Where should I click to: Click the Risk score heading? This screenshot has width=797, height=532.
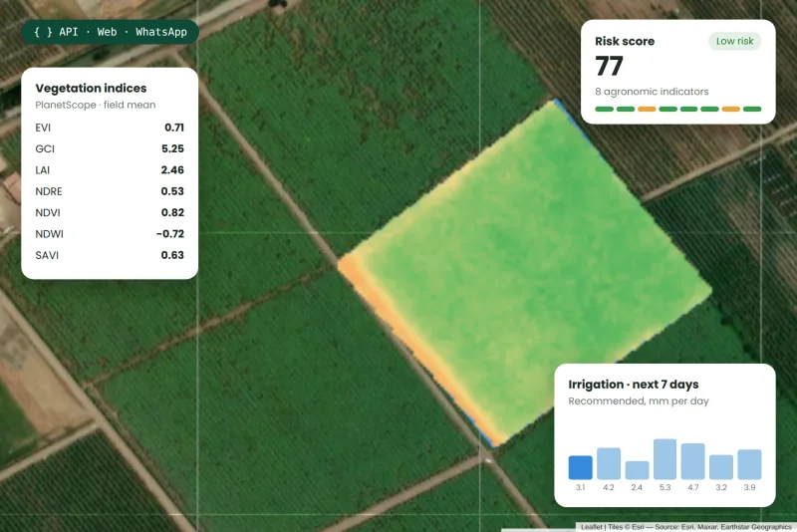click(x=625, y=41)
